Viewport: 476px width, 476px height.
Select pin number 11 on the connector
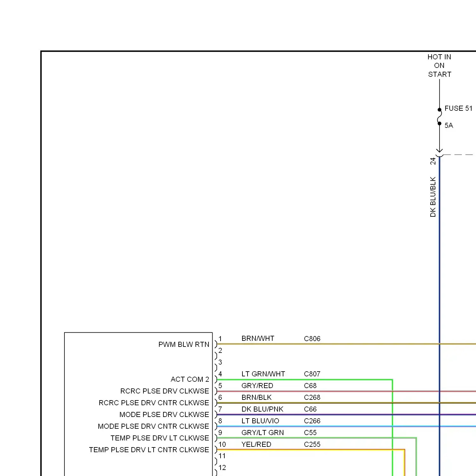tap(222, 456)
